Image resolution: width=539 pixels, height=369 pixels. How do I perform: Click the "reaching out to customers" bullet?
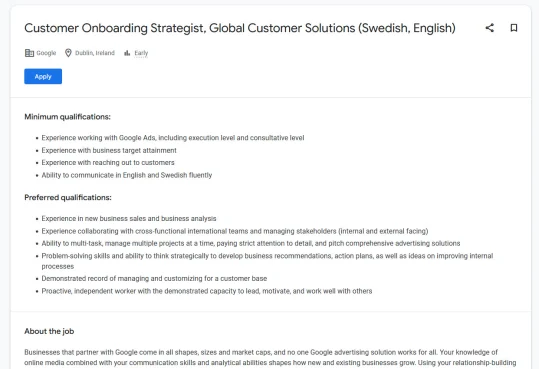click(108, 162)
